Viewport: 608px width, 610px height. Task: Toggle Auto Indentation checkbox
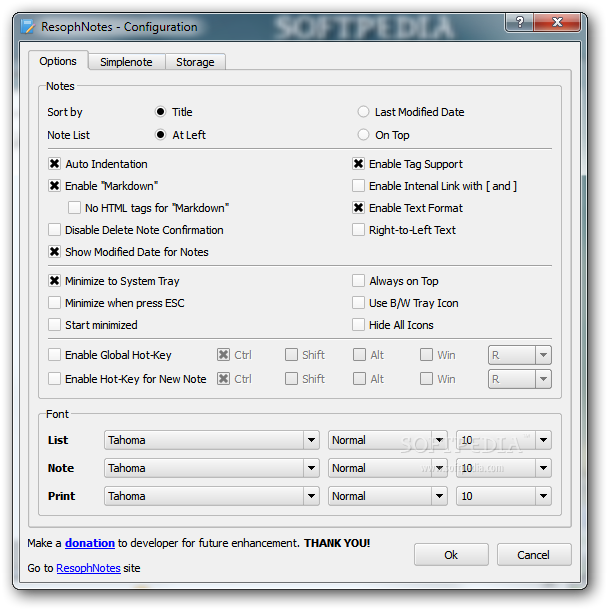54,164
